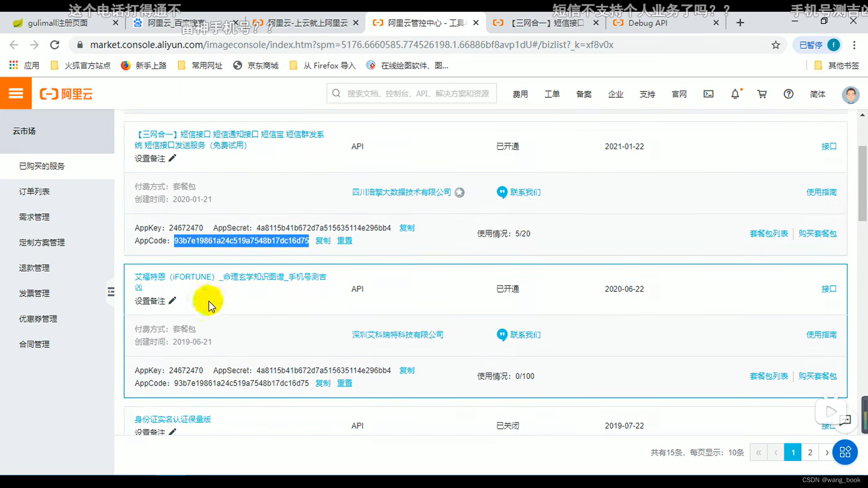
Task: Select 需求管理 in the sidebar
Action: (x=57, y=217)
